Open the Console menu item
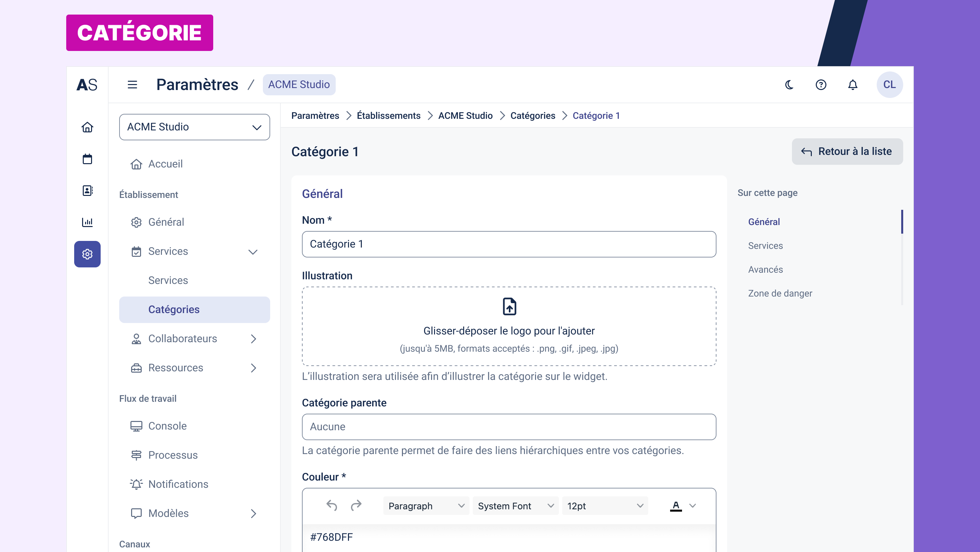 point(194,426)
